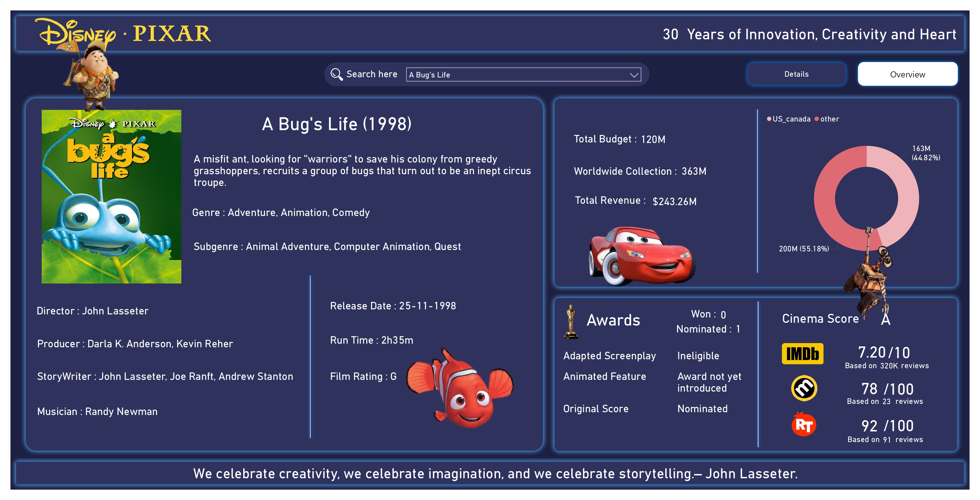Click the Lightning McQueen car image

pyautogui.click(x=642, y=256)
